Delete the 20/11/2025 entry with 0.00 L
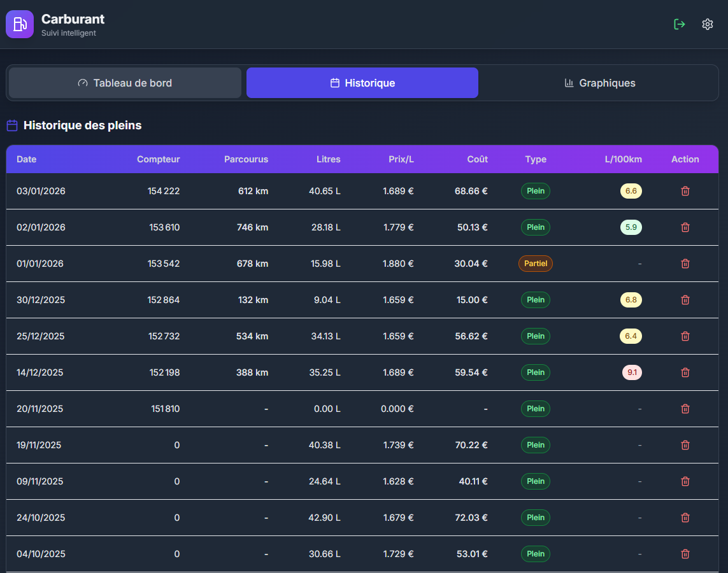The image size is (728, 573). 685,409
